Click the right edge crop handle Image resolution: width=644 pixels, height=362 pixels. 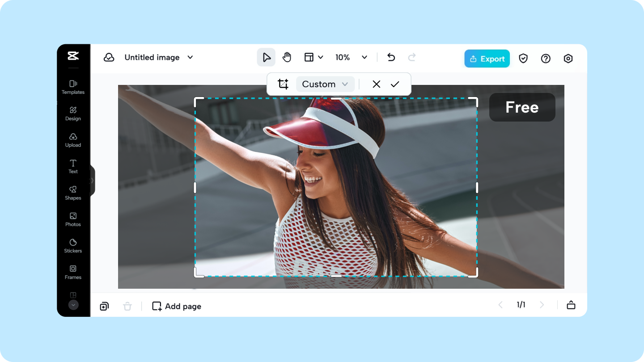pos(477,188)
